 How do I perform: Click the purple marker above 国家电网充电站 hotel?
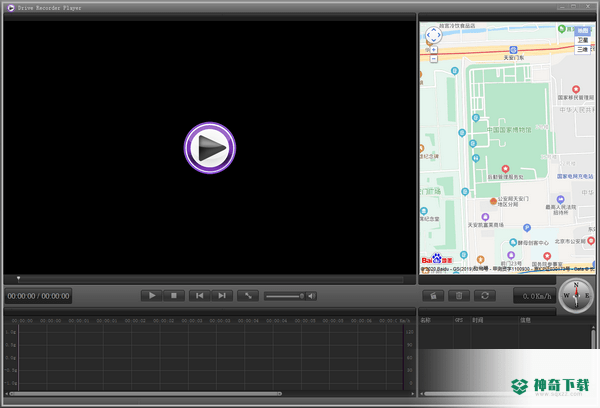(x=561, y=199)
